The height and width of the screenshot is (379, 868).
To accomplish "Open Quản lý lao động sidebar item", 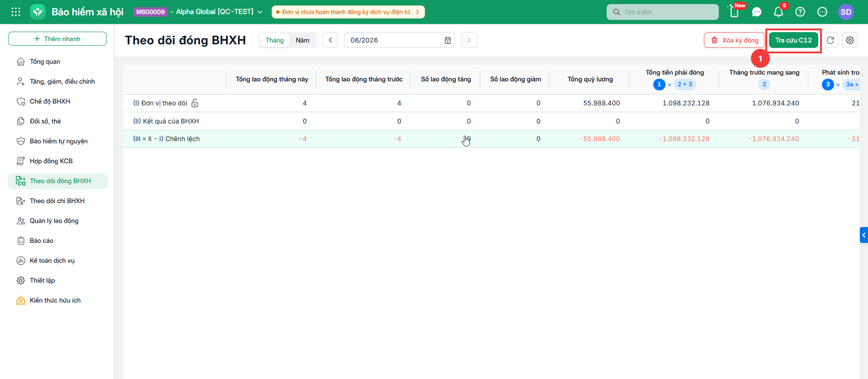I will coord(58,221).
